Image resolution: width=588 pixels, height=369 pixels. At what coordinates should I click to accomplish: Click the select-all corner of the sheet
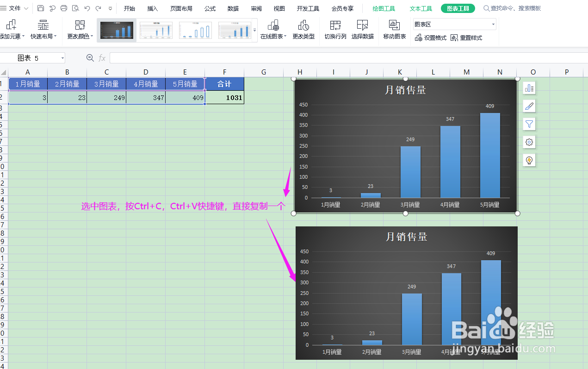[4, 72]
